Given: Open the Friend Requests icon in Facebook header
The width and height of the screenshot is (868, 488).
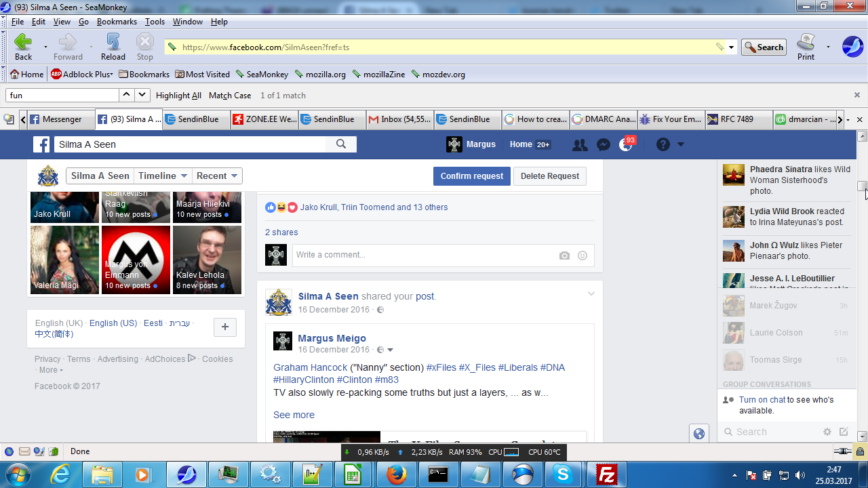Looking at the screenshot, I should (x=580, y=144).
